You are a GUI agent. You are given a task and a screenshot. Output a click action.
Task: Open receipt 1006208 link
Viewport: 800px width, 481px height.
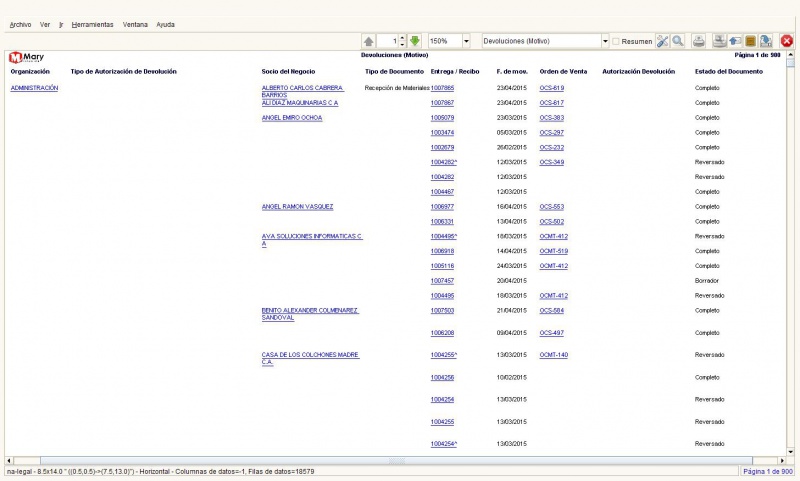(x=442, y=333)
